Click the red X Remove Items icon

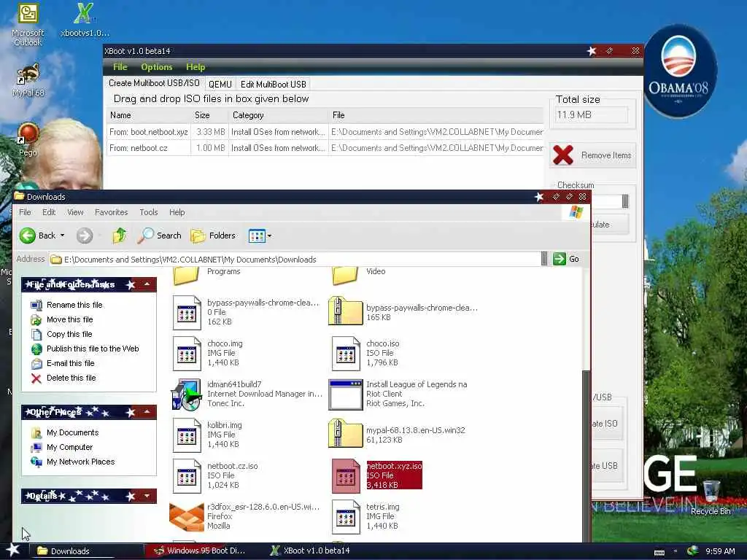click(562, 155)
